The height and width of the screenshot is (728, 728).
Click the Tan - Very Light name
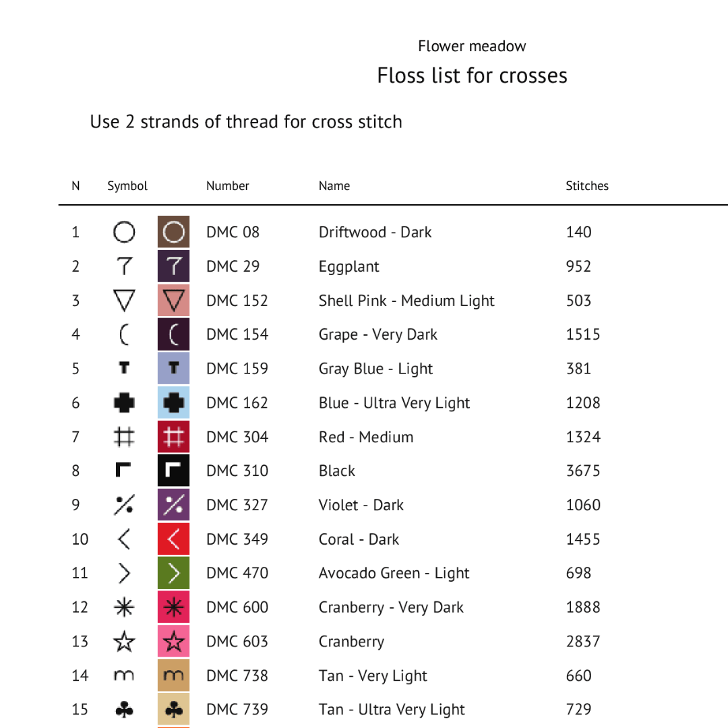tap(373, 675)
